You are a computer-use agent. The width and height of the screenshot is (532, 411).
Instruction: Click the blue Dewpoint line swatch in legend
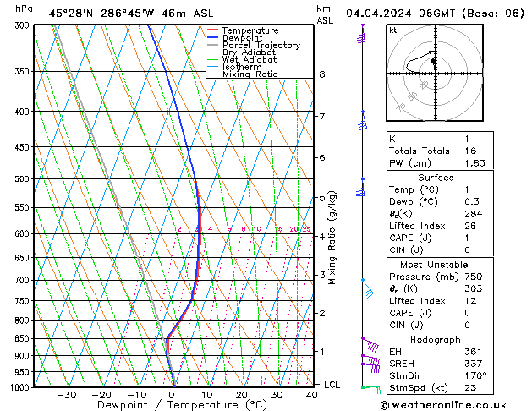[x=213, y=38]
